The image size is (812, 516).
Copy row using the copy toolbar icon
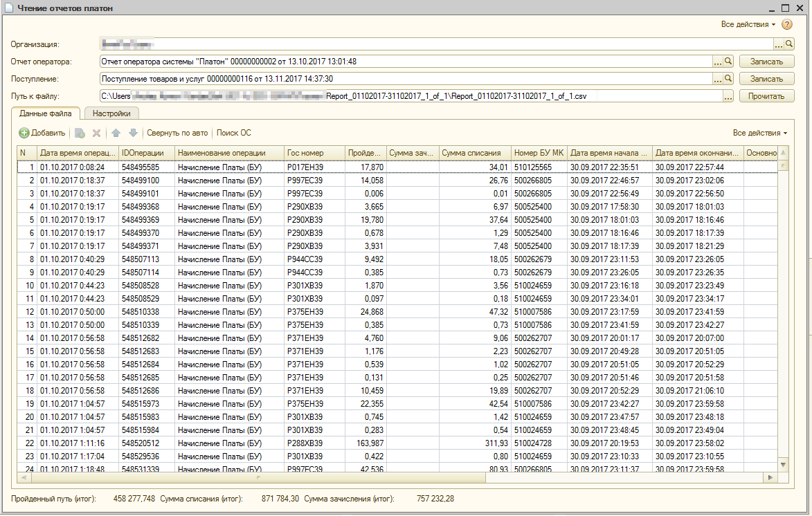(80, 133)
